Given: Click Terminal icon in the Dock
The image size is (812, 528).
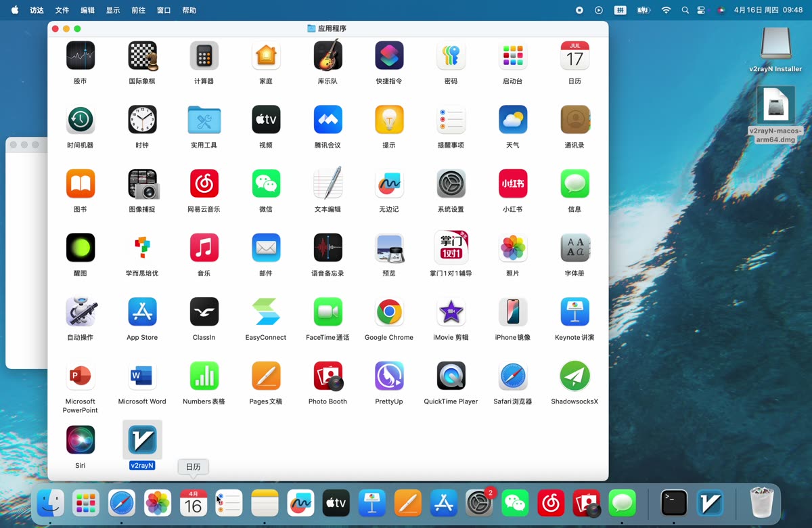Looking at the screenshot, I should tap(674, 503).
